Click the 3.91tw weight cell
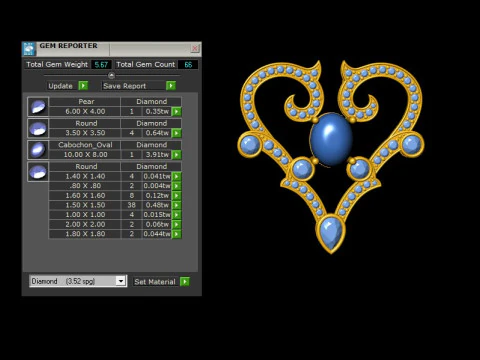The width and height of the screenshot is (480, 360). [157, 155]
